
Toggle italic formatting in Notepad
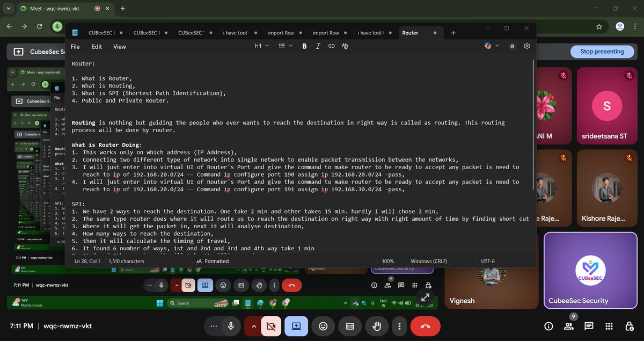(x=318, y=46)
